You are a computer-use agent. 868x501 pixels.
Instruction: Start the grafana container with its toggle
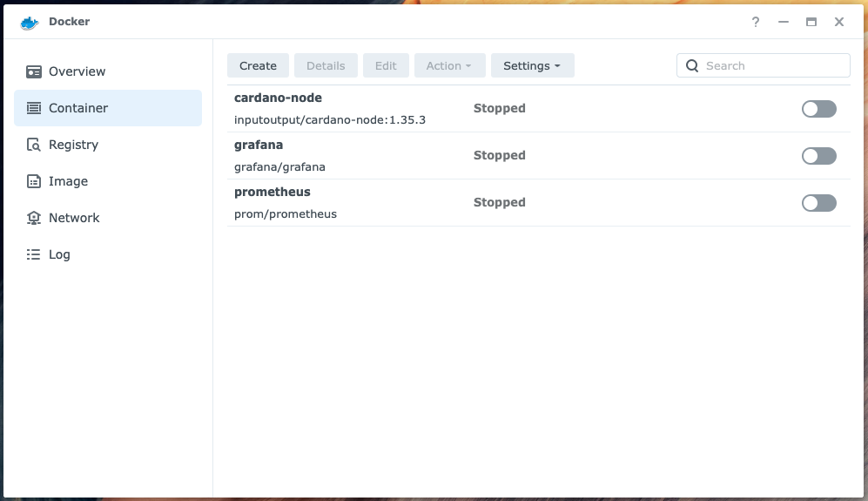(818, 156)
